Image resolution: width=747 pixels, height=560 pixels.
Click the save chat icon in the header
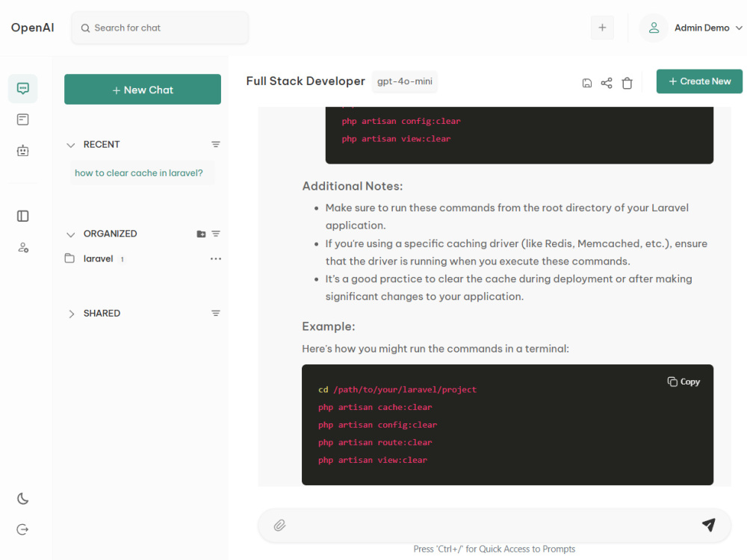point(587,83)
